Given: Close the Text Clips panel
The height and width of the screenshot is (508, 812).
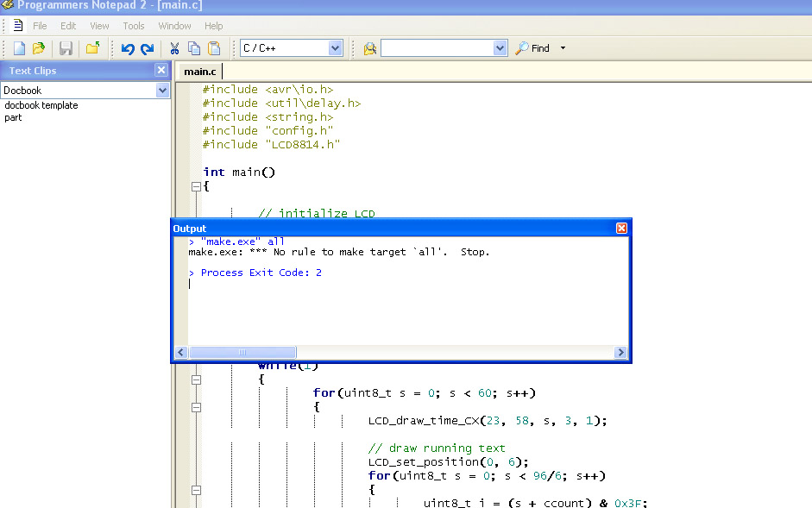Looking at the screenshot, I should tap(161, 71).
